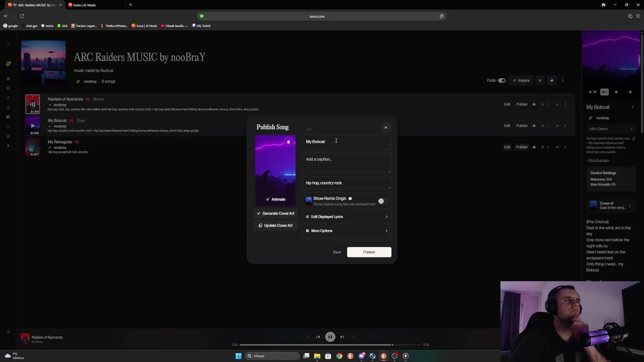Click the white Publish button in dialog

tap(369, 252)
